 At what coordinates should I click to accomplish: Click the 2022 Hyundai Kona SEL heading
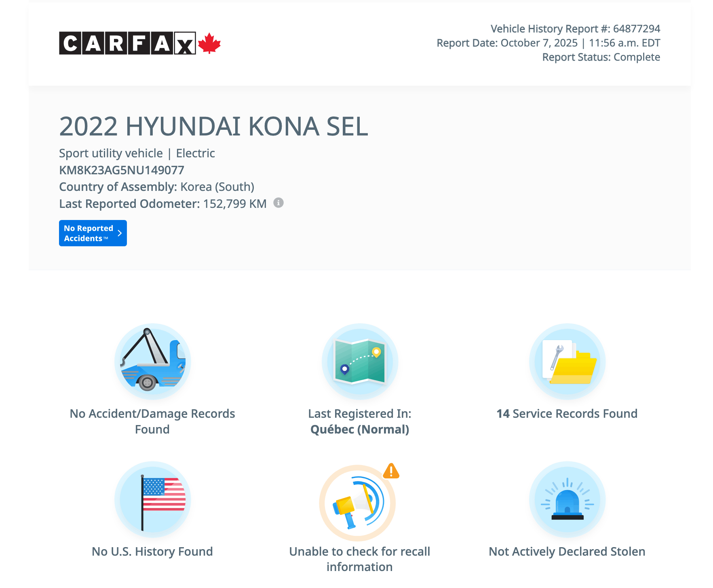213,127
